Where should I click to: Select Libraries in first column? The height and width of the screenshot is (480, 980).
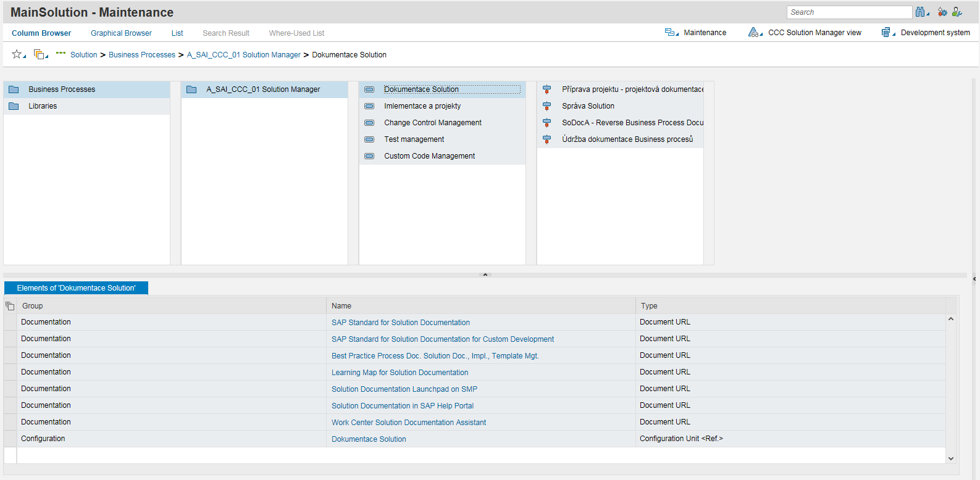(x=87, y=106)
